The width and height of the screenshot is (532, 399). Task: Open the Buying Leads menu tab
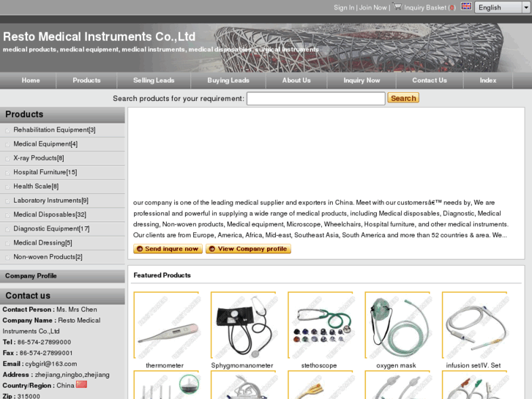pyautogui.click(x=228, y=81)
